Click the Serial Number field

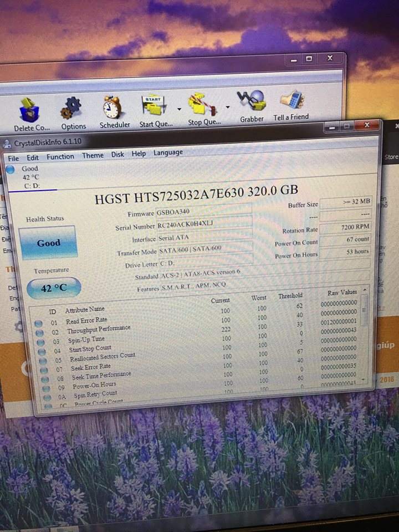click(x=204, y=223)
